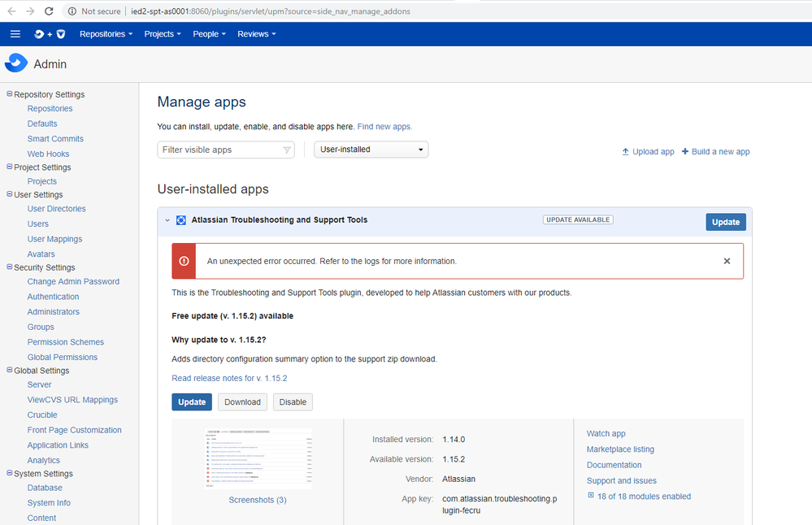Collapse the Atlassian Troubleshooting app row chevron
Viewport: 812px width, 525px height.
[167, 220]
